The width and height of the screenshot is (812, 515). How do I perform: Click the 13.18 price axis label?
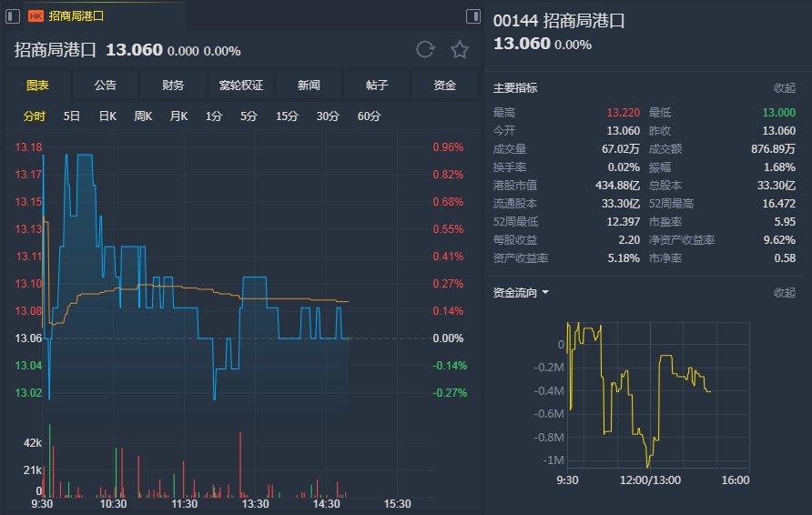[28, 147]
